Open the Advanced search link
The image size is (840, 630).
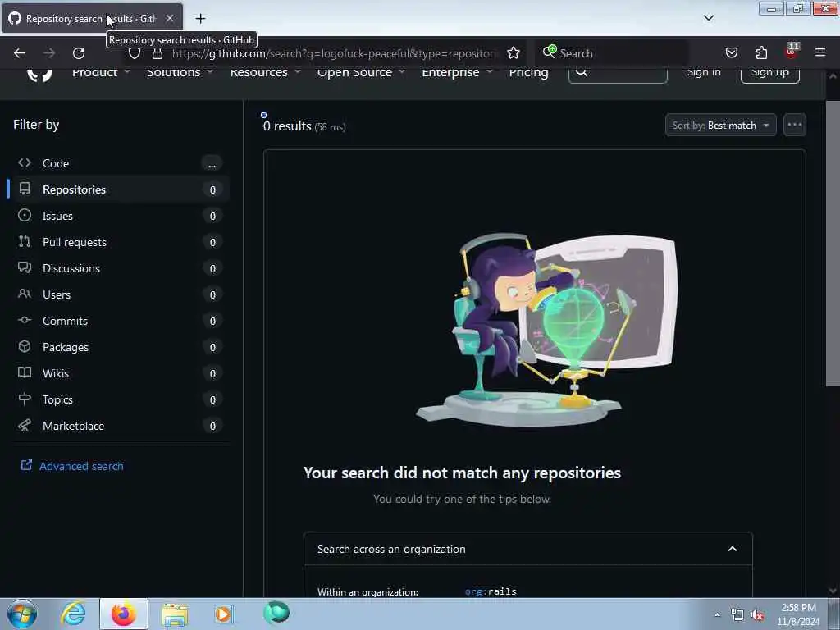pos(81,466)
